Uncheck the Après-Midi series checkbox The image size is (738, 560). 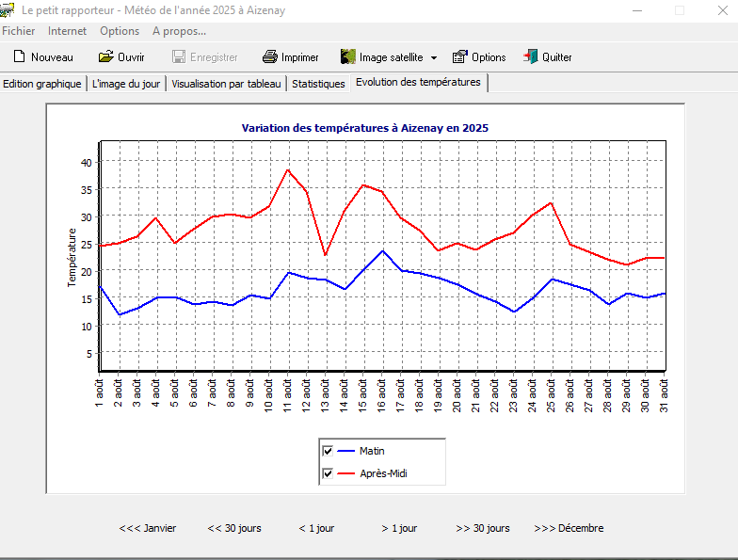pos(328,473)
